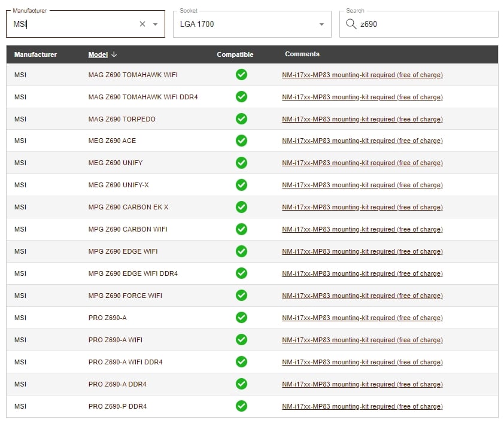Open mounting-kit link for PRO Z690-A
504x423 pixels.
coord(362,318)
